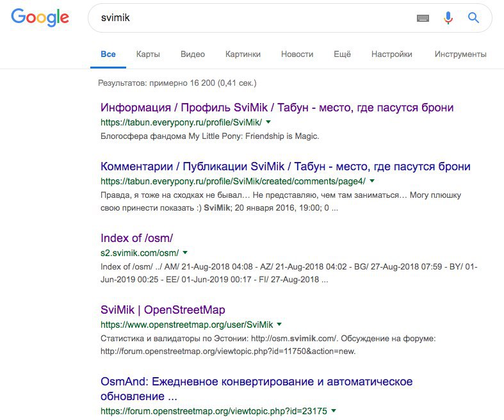Screen dimensions: 504x420
Task: Click snippet listing AM/ 21-Aug-2018 04:08
Action: [x=289, y=273]
